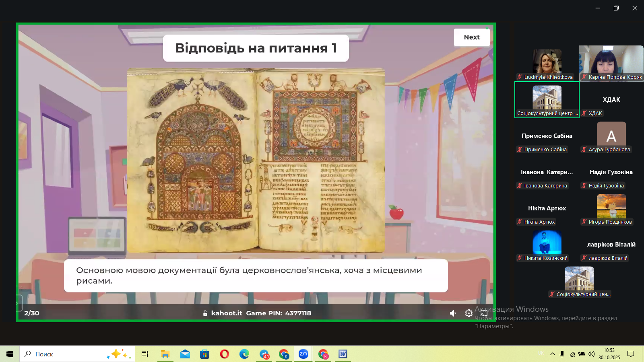
Task: Select Каріна Попова-Коряк video tile
Action: [611, 60]
